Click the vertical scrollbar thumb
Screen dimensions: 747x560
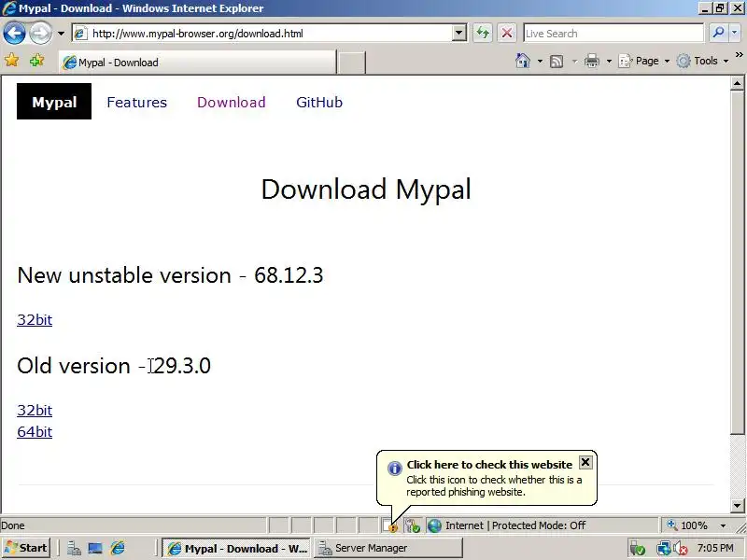[x=737, y=262]
